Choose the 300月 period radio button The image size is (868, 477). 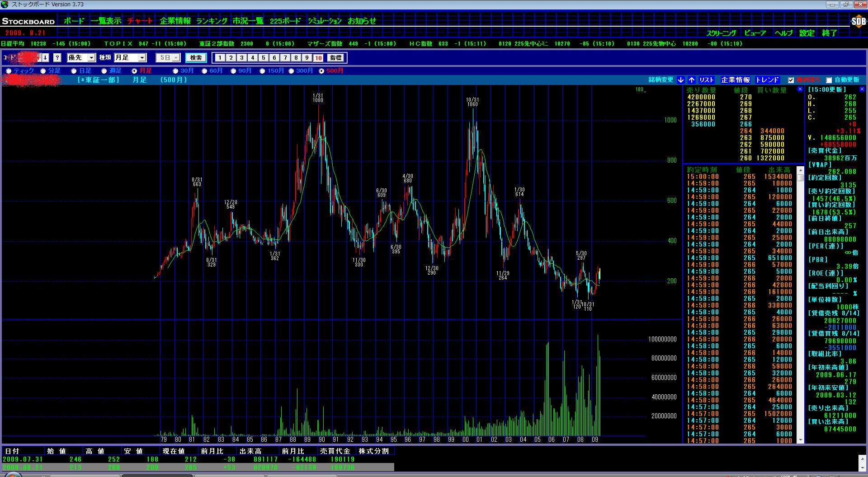292,71
